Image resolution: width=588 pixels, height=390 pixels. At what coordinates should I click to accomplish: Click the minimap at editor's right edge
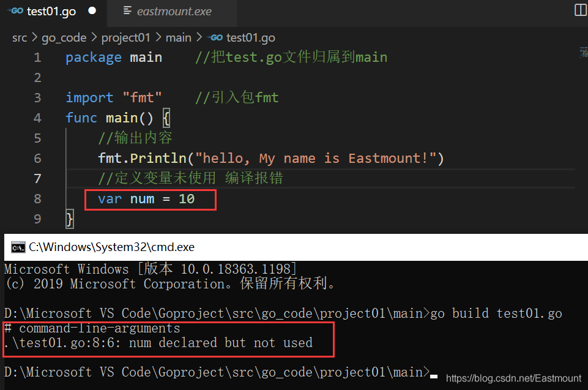click(x=584, y=53)
